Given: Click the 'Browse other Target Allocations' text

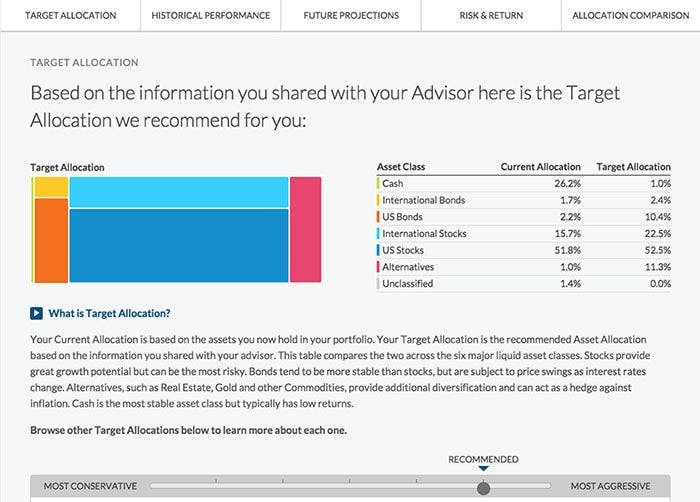Looking at the screenshot, I should pyautogui.click(x=188, y=431).
